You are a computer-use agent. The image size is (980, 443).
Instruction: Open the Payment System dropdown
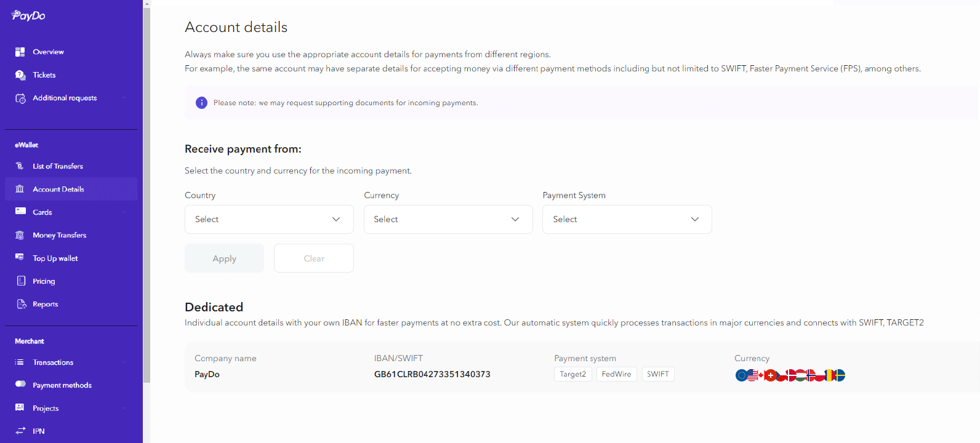[627, 219]
